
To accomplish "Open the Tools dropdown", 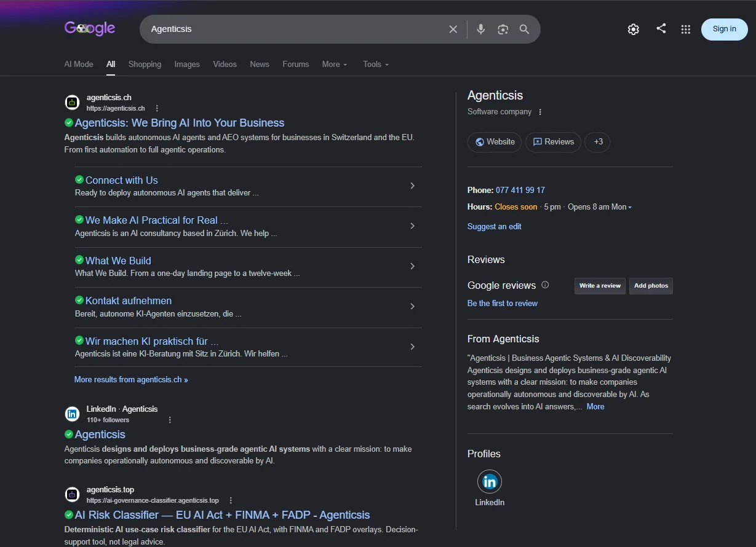I will pos(376,64).
